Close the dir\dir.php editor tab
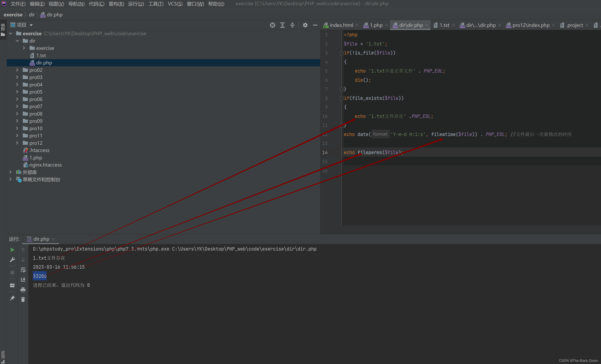Screen dimensions: 601x364 click(427, 25)
